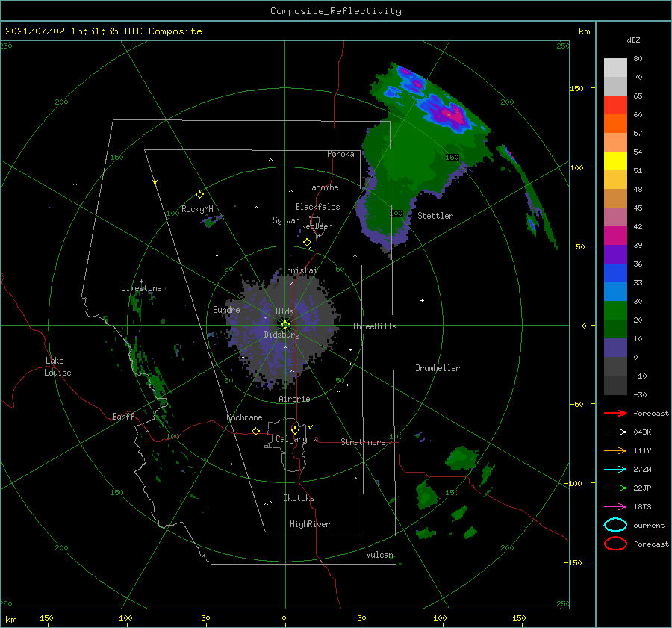Click the white 04DK arrow icon
The height and width of the screenshot is (628, 672).
[615, 432]
